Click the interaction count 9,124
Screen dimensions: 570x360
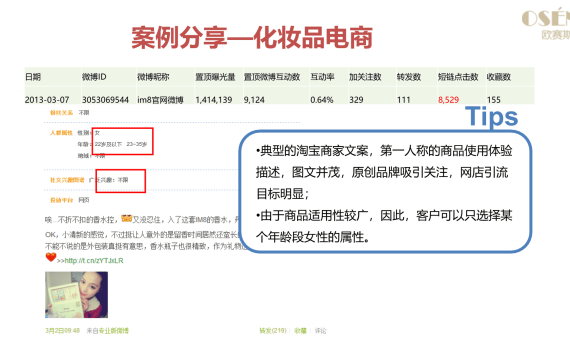pos(254,100)
